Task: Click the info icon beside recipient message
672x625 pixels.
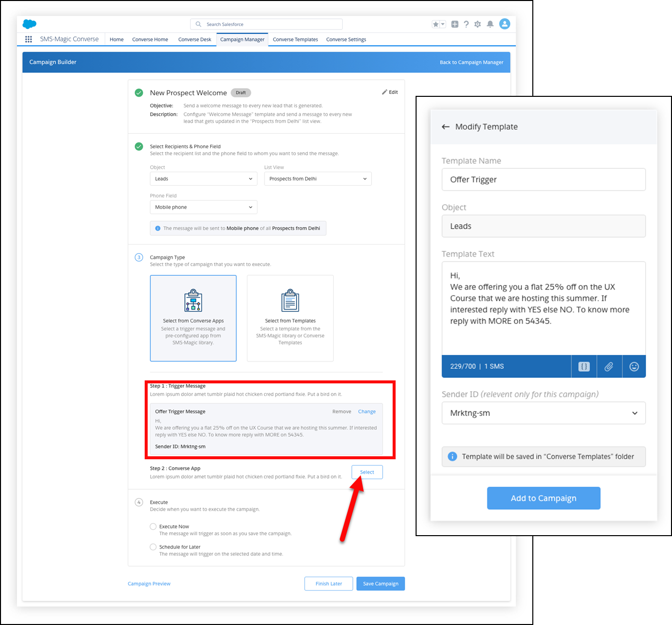Action: 158,228
